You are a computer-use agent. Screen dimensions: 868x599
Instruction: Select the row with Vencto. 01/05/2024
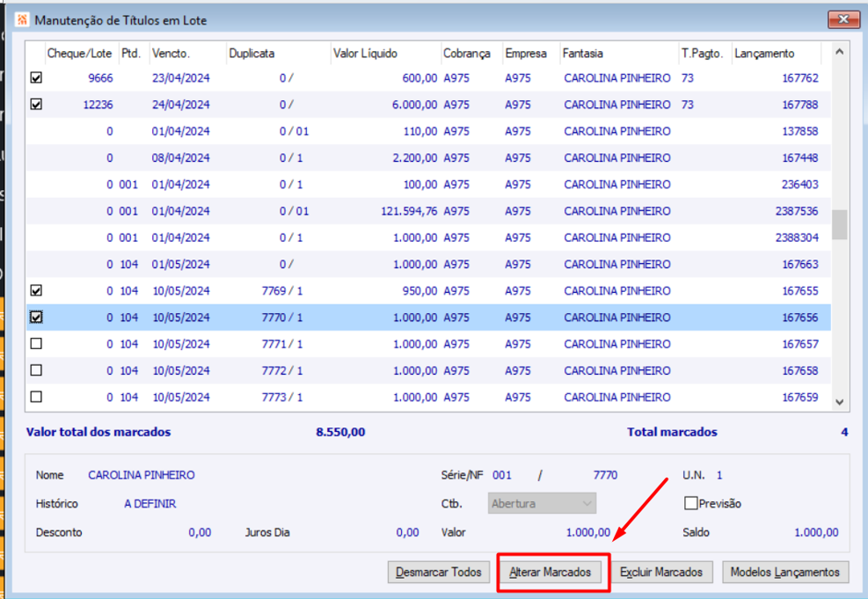click(428, 264)
